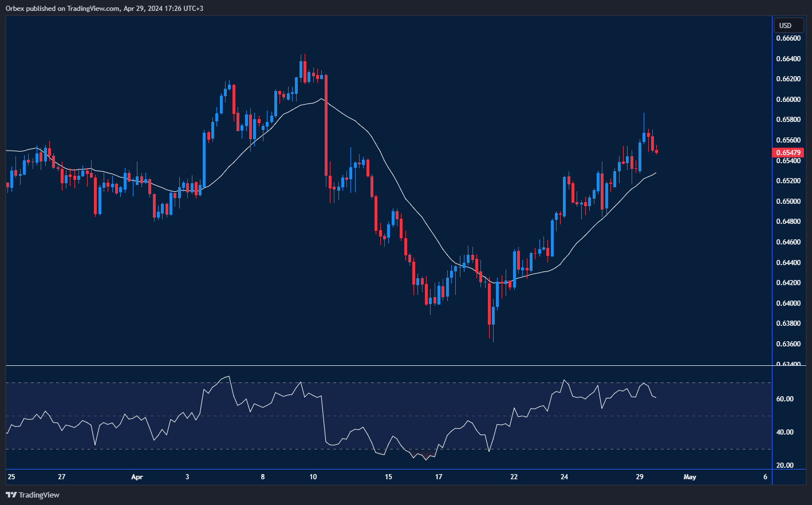Click the May label on the time axis
The image size is (812, 505).
click(x=690, y=477)
